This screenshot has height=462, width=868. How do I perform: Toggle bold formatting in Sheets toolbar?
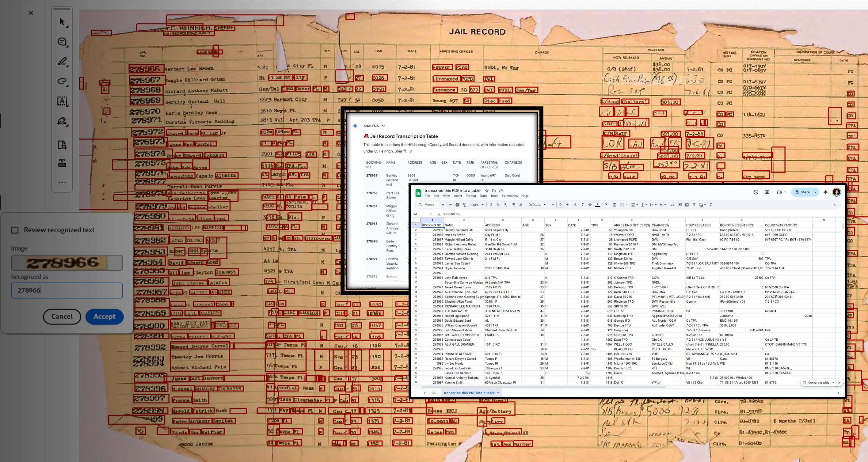tap(575, 205)
